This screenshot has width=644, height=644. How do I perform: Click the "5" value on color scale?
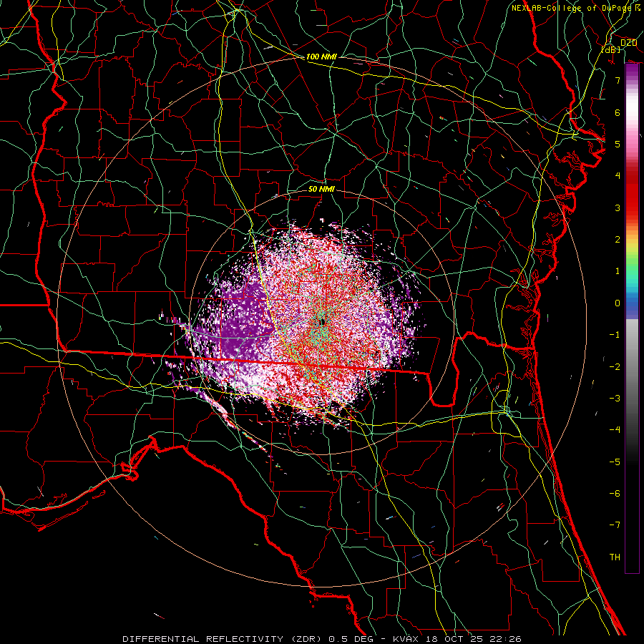tap(618, 144)
